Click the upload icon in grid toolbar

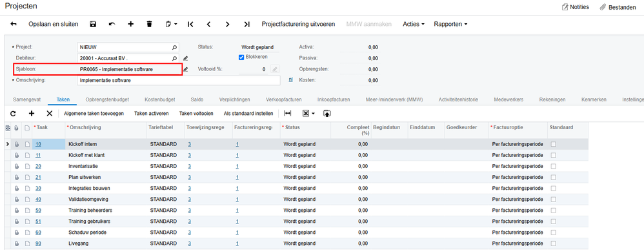point(327,114)
